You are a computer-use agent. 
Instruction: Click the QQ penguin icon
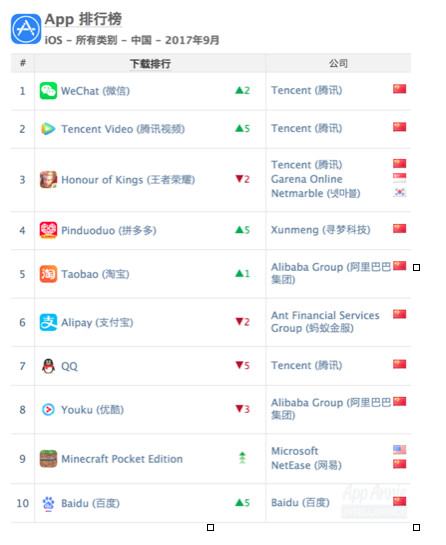(48, 366)
